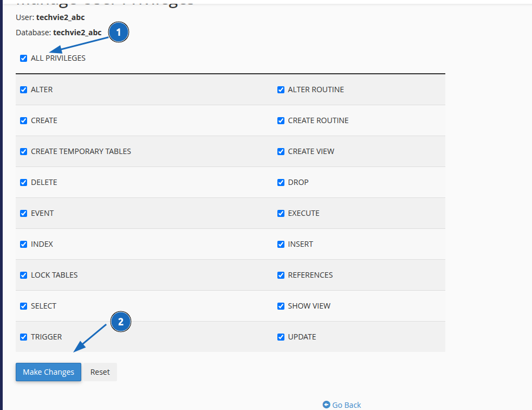
Task: Uncheck the LOCK TABLES checkbox
Action: pos(24,276)
